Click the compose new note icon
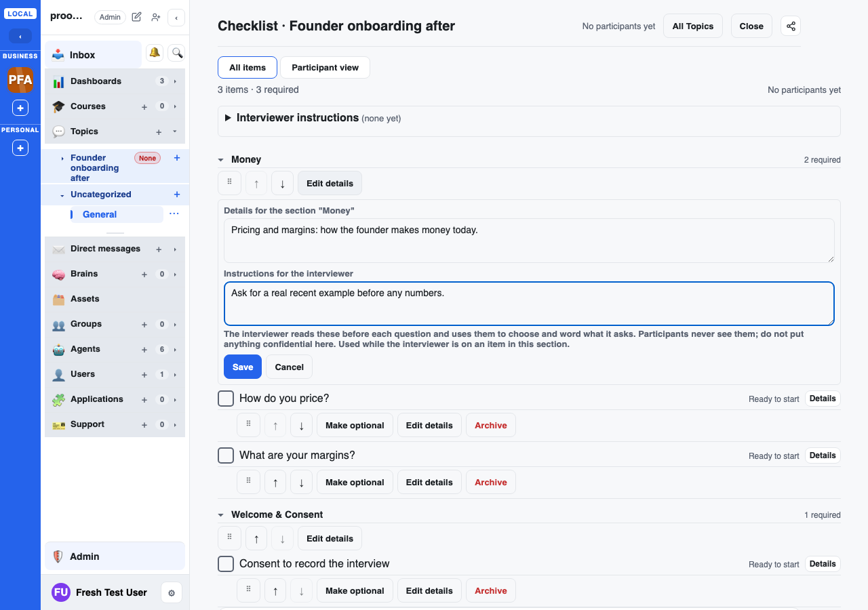868x610 pixels. pyautogui.click(x=136, y=17)
